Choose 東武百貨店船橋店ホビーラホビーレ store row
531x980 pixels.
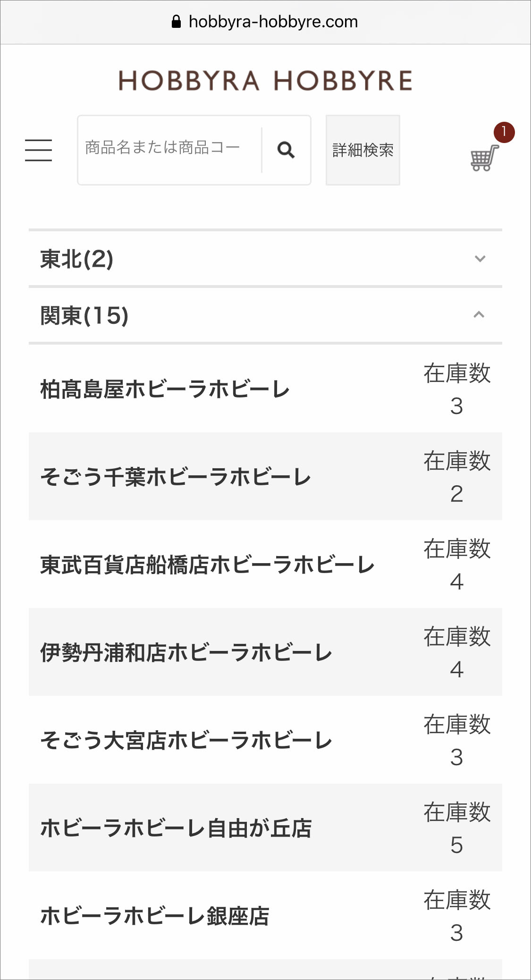(207, 565)
